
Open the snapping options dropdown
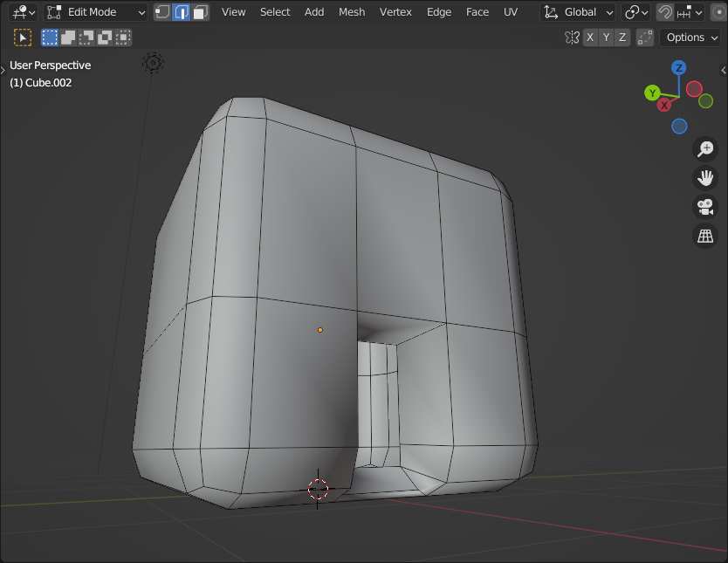coord(690,12)
